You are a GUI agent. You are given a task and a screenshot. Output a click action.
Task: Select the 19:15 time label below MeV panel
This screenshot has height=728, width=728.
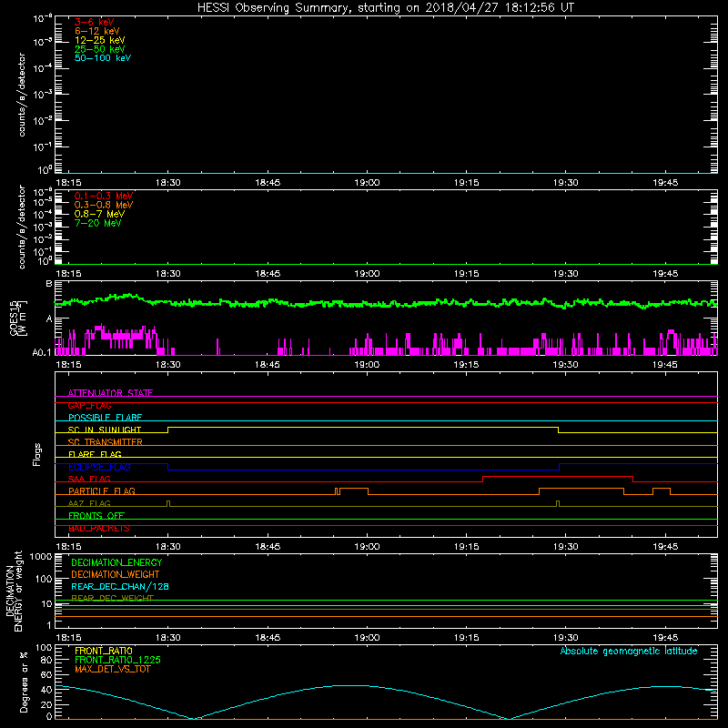point(467,274)
